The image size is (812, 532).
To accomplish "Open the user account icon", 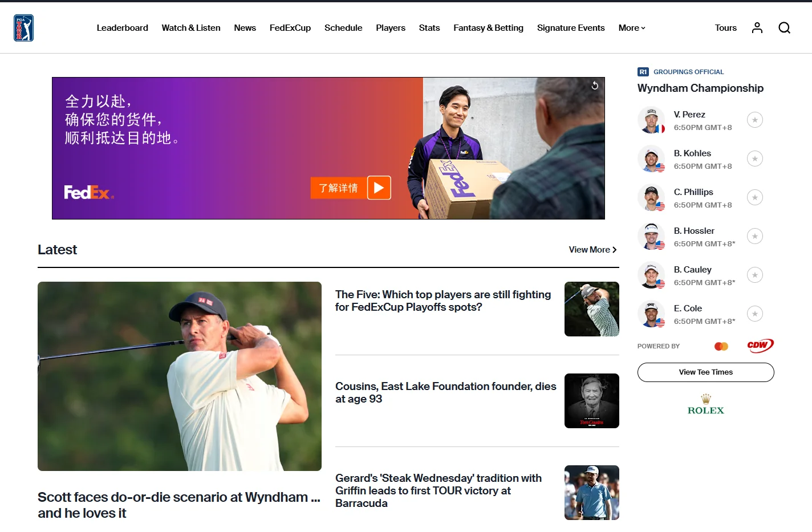I will (757, 27).
